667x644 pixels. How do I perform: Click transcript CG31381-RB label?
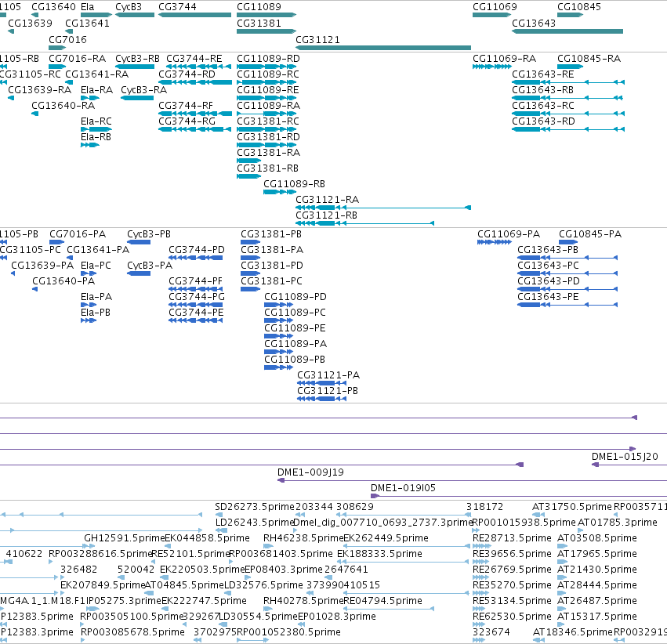point(267,168)
